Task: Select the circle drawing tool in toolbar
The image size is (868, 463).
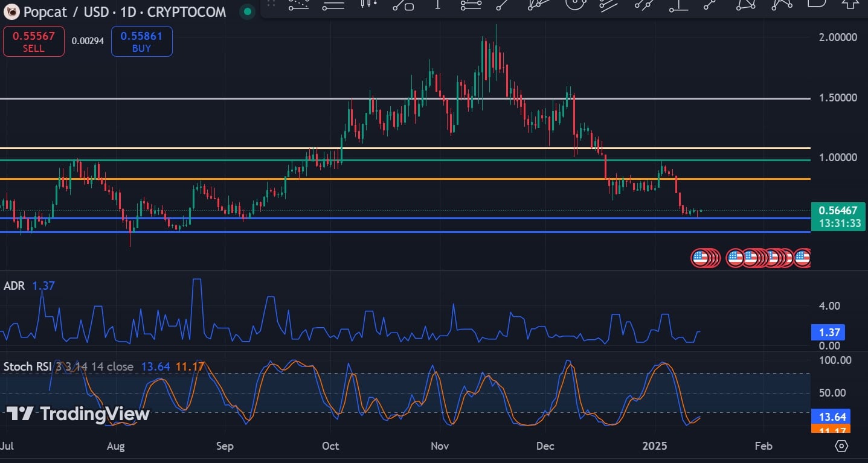Action: point(575,4)
